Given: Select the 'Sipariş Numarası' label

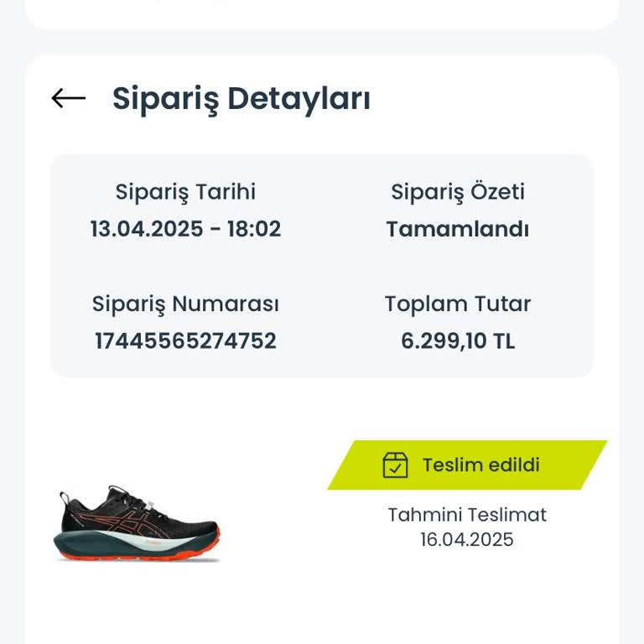Looking at the screenshot, I should point(185,304).
